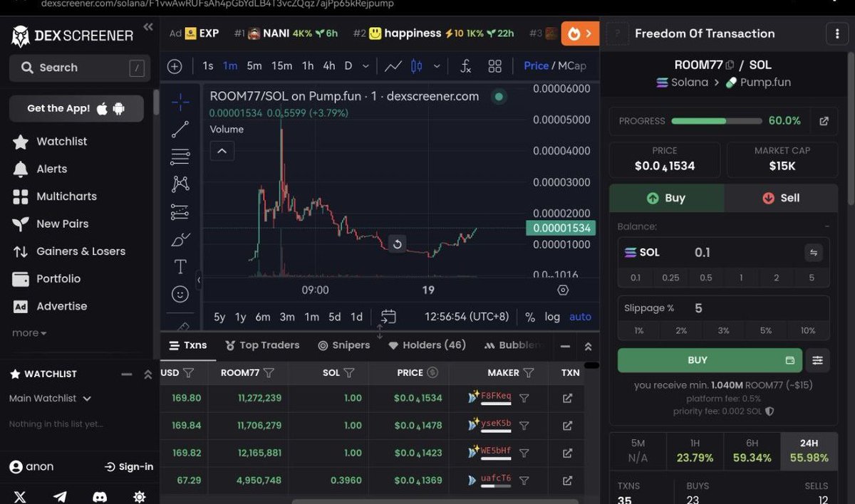The height and width of the screenshot is (504, 855).
Task: Open the X social link icon
Action: [20, 496]
